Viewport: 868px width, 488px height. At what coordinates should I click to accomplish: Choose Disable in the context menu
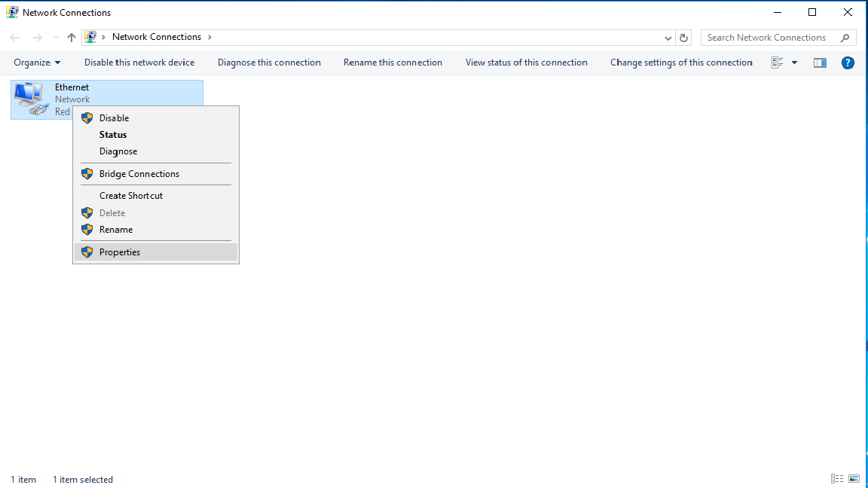point(114,118)
